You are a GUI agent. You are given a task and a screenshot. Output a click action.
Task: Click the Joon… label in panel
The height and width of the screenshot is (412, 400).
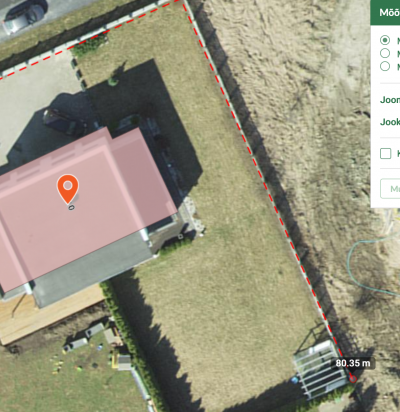(390, 100)
